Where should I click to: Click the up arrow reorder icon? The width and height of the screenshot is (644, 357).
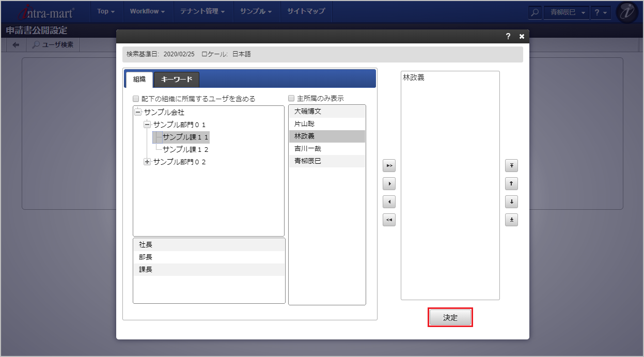tap(511, 183)
